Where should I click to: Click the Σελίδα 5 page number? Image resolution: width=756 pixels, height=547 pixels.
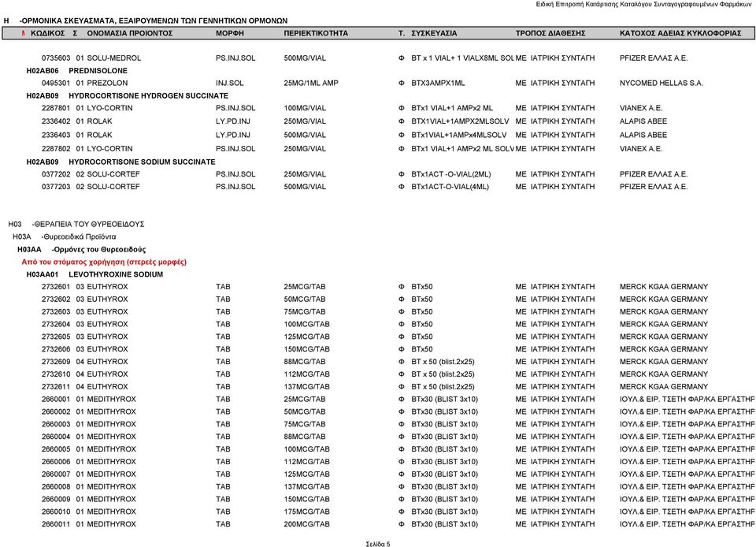pos(378,544)
